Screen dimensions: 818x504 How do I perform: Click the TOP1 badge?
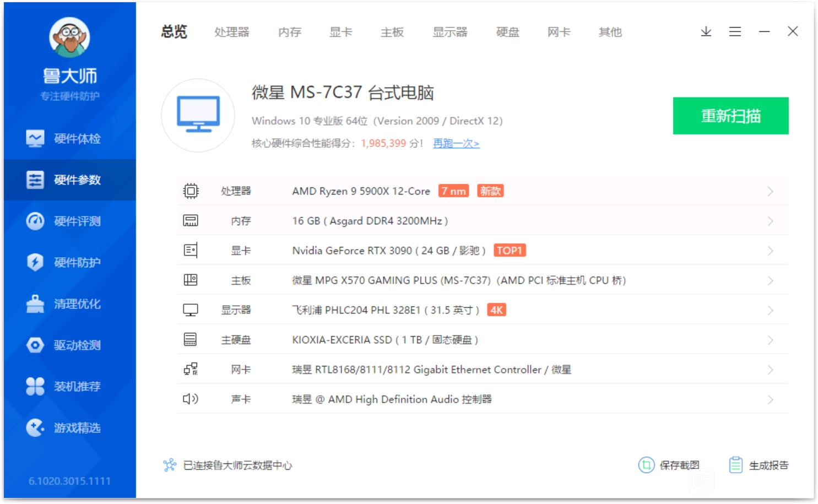pyautogui.click(x=510, y=251)
